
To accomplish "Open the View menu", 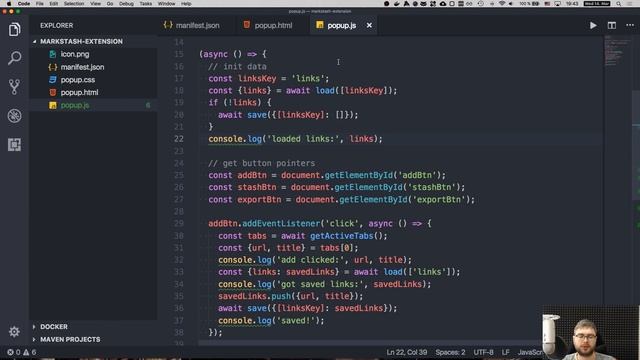I will [96, 4].
